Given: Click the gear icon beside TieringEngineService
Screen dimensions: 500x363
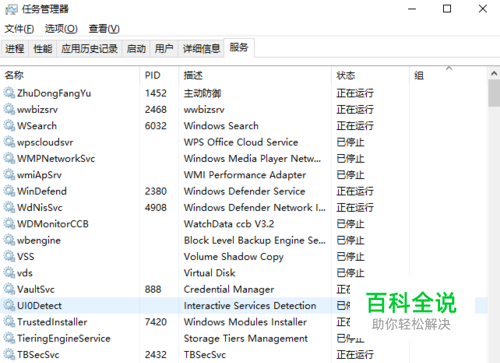Looking at the screenshot, I should click(9, 338).
